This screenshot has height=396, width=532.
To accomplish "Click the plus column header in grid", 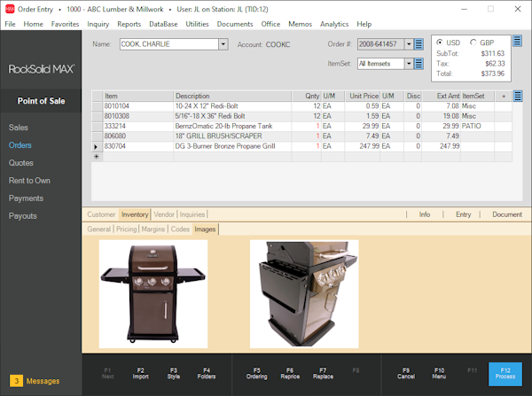I will coord(504,96).
